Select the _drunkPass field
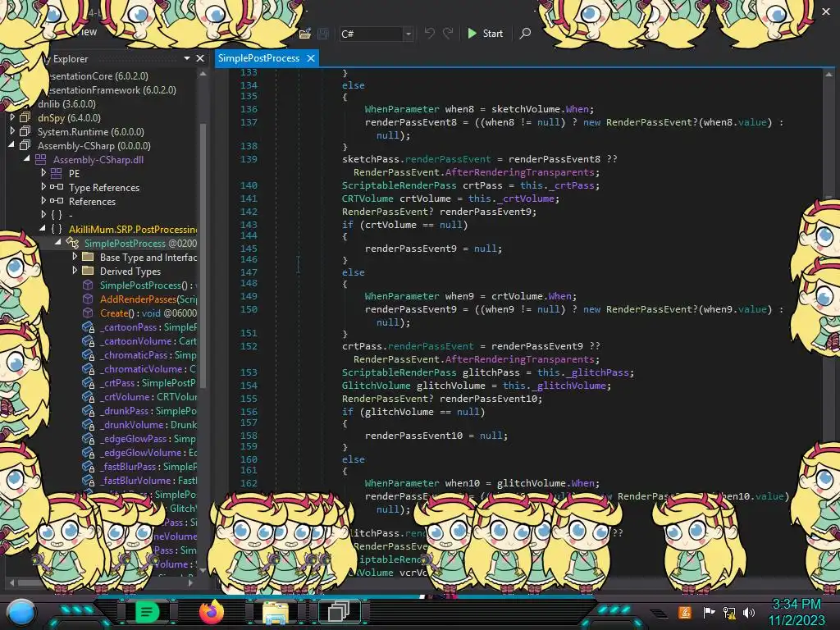The height and width of the screenshot is (630, 840). 148,411
